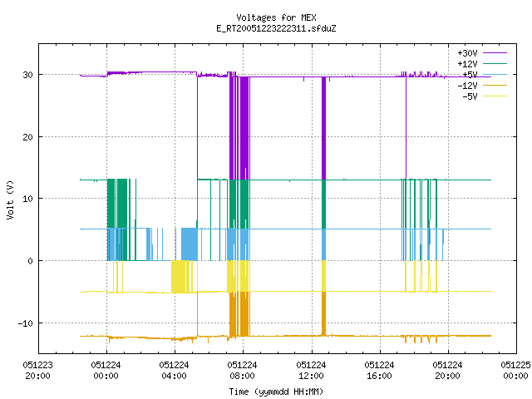Click the x-axis label 051224 16:00
The height and width of the screenshot is (399, 532).
pos(379,371)
